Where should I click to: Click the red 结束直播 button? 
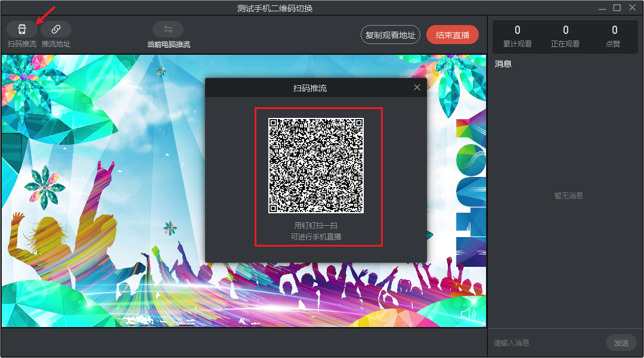[x=453, y=35]
